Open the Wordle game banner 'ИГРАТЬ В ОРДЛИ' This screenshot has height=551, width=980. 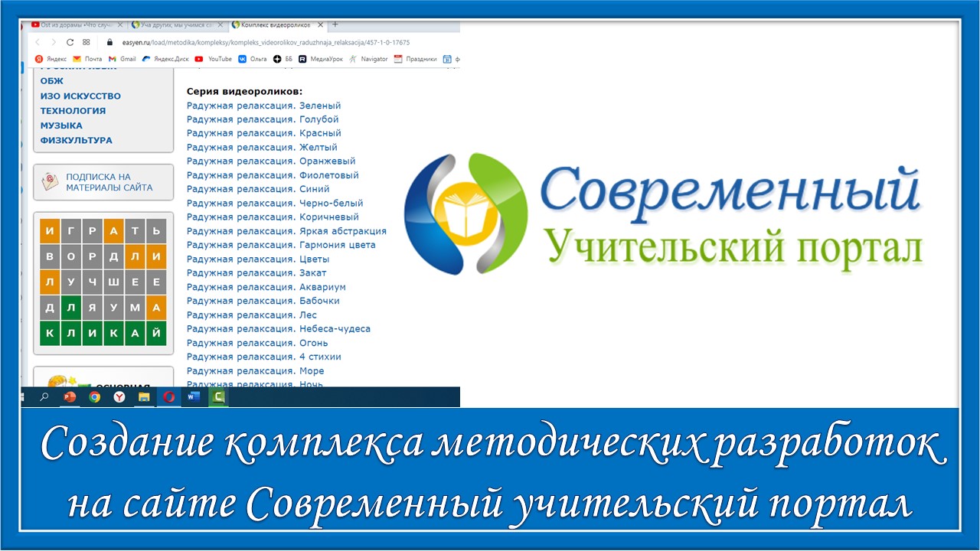tap(103, 282)
